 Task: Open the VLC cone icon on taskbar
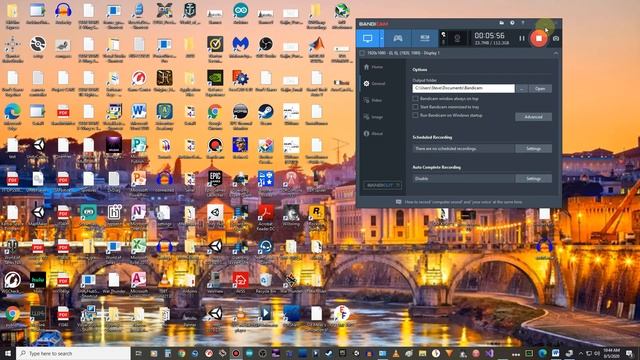(x=396, y=353)
